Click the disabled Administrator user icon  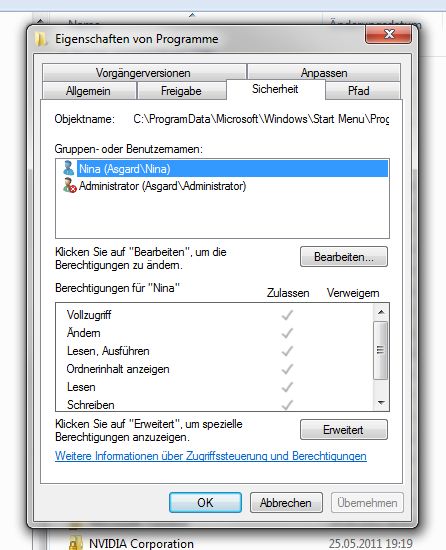[x=69, y=185]
